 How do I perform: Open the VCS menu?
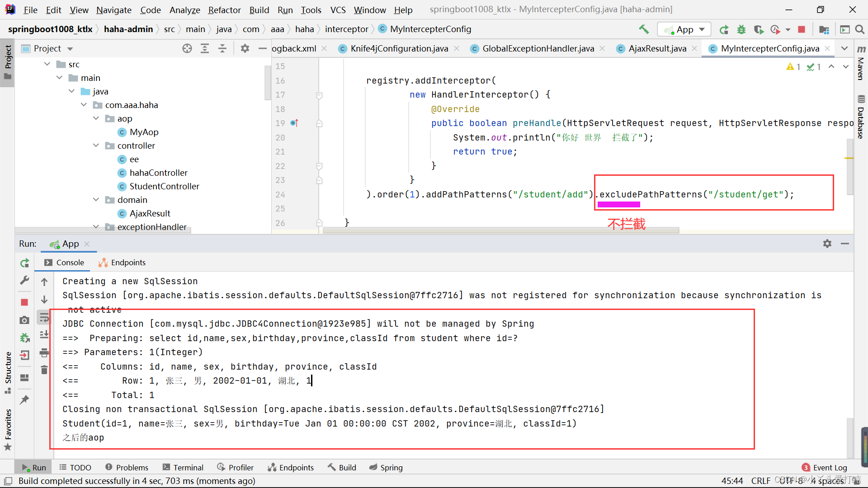[x=338, y=10]
